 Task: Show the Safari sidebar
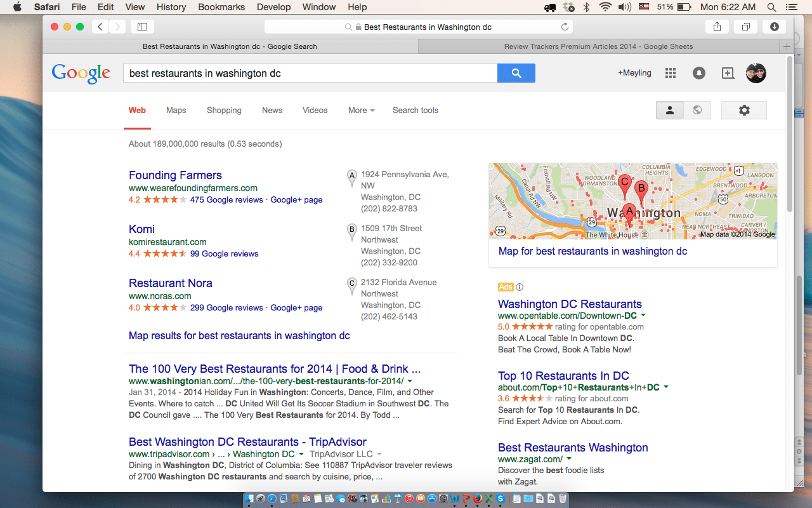pos(142,27)
